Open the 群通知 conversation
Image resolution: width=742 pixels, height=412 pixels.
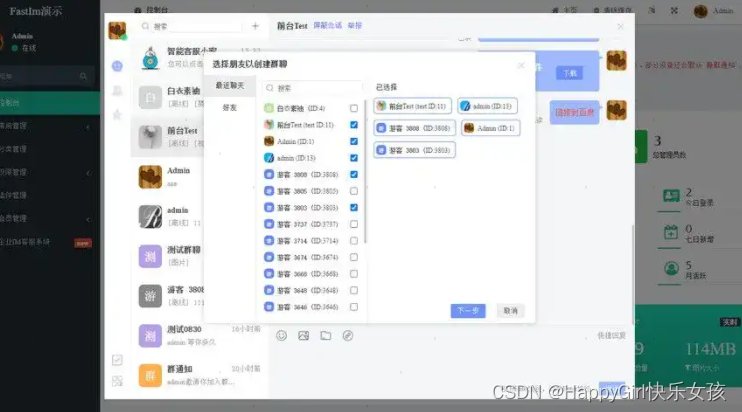(200, 375)
